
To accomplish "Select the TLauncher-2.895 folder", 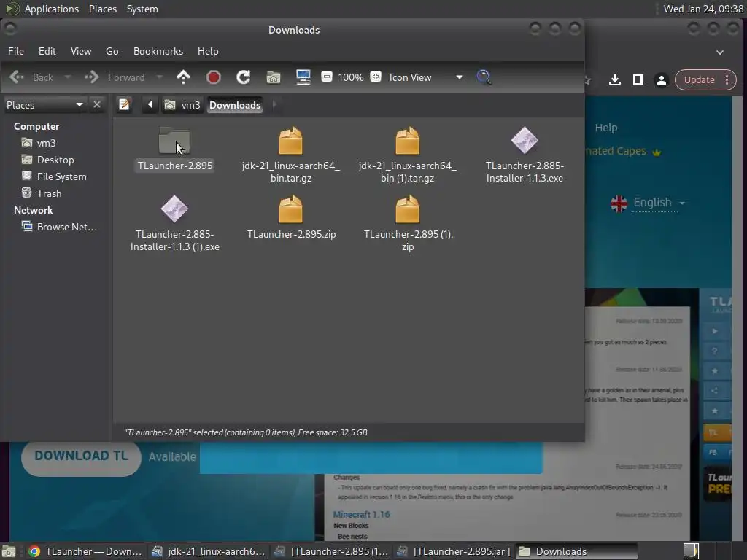I will tap(174, 147).
